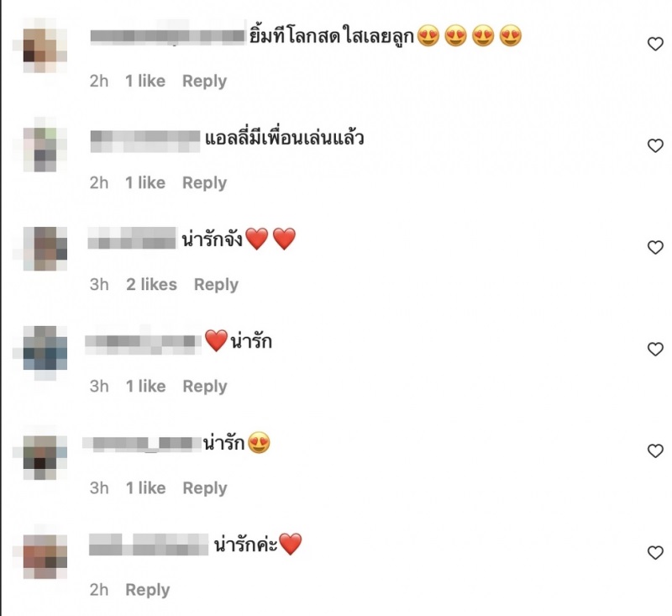Open the username on the น่ารักค่ะ comment
This screenshot has height=616, width=672.
(149, 545)
